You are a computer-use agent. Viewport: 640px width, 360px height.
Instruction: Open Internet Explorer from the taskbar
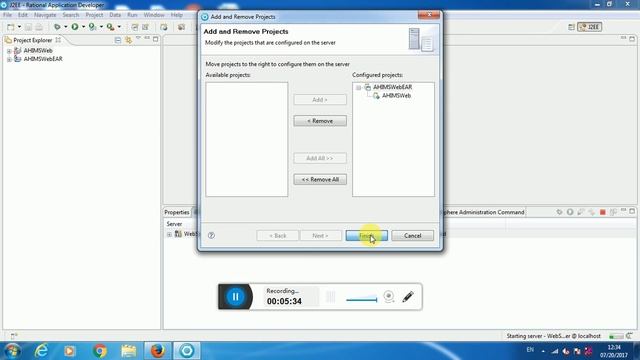click(41, 351)
